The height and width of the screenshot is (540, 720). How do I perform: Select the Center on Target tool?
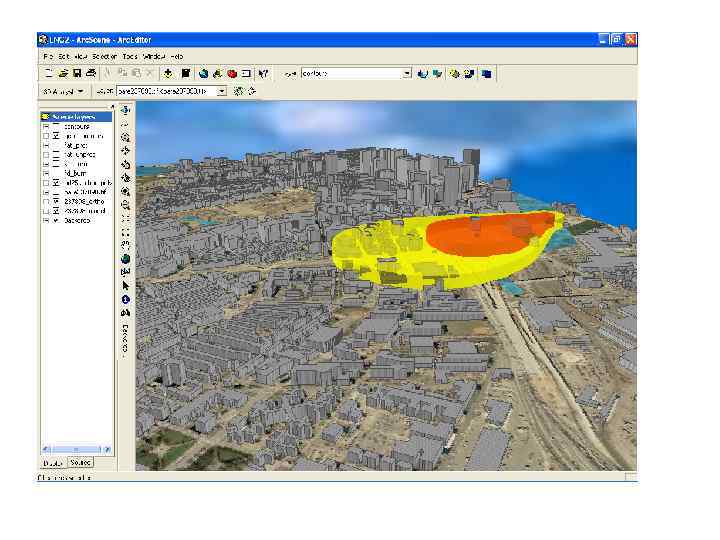coord(125,151)
